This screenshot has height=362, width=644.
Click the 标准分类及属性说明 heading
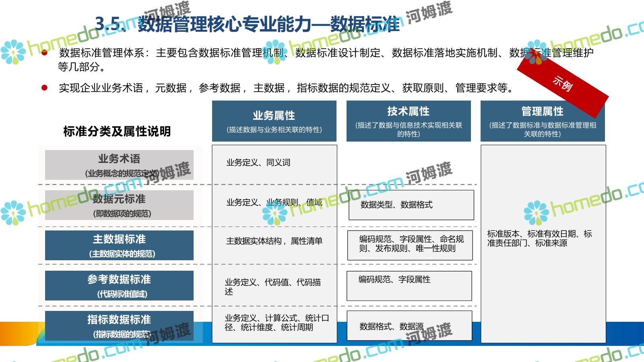click(117, 131)
